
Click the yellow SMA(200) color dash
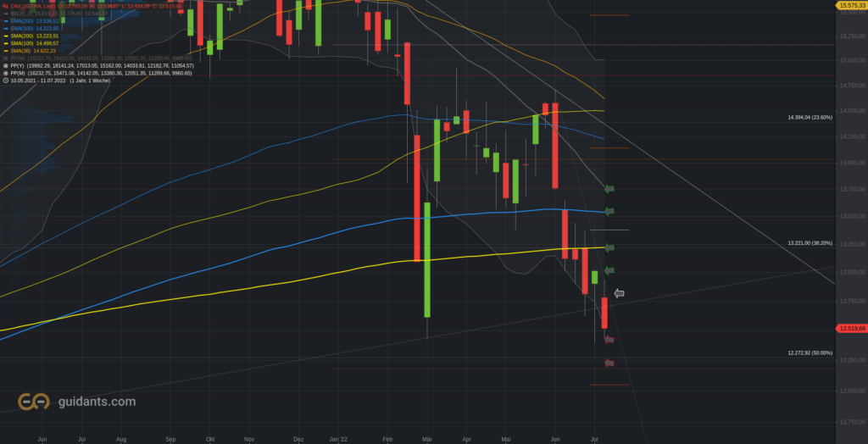pyautogui.click(x=6, y=36)
